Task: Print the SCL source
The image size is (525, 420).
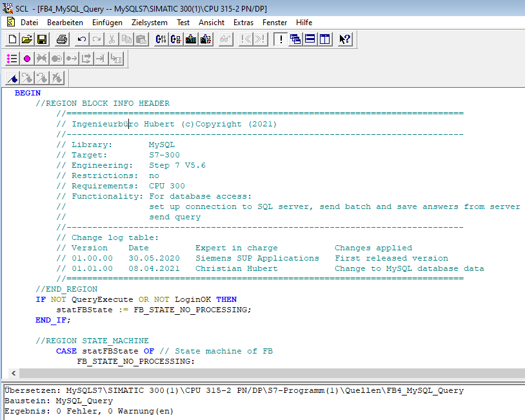Action: tap(61, 39)
